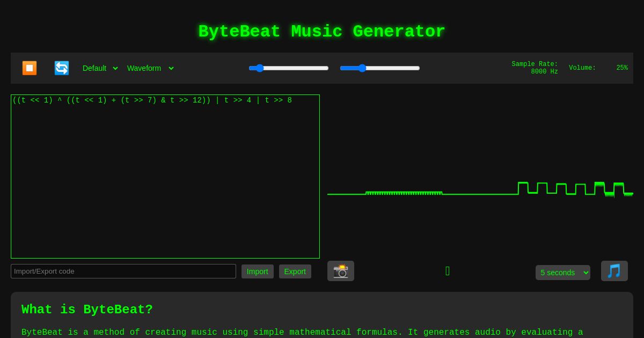Image resolution: width=644 pixels, height=338 pixels.
Task: Click the blue music note download icon
Action: (614, 271)
